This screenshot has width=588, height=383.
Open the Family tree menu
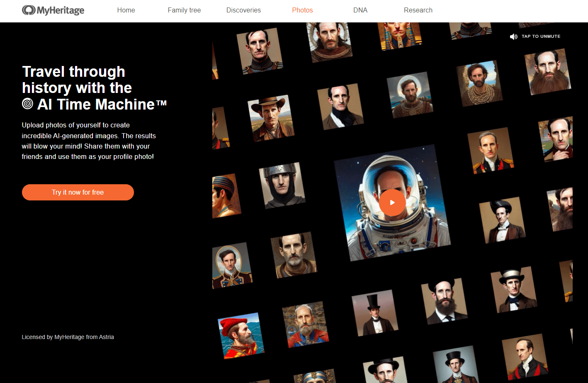pyautogui.click(x=184, y=10)
